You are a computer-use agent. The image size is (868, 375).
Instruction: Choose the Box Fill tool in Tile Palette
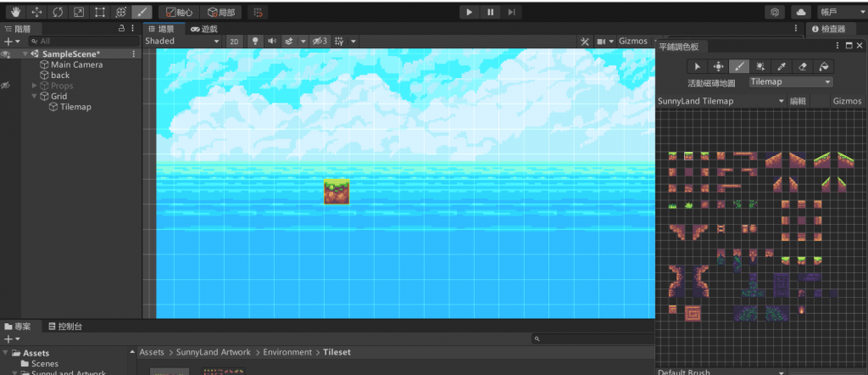point(760,66)
